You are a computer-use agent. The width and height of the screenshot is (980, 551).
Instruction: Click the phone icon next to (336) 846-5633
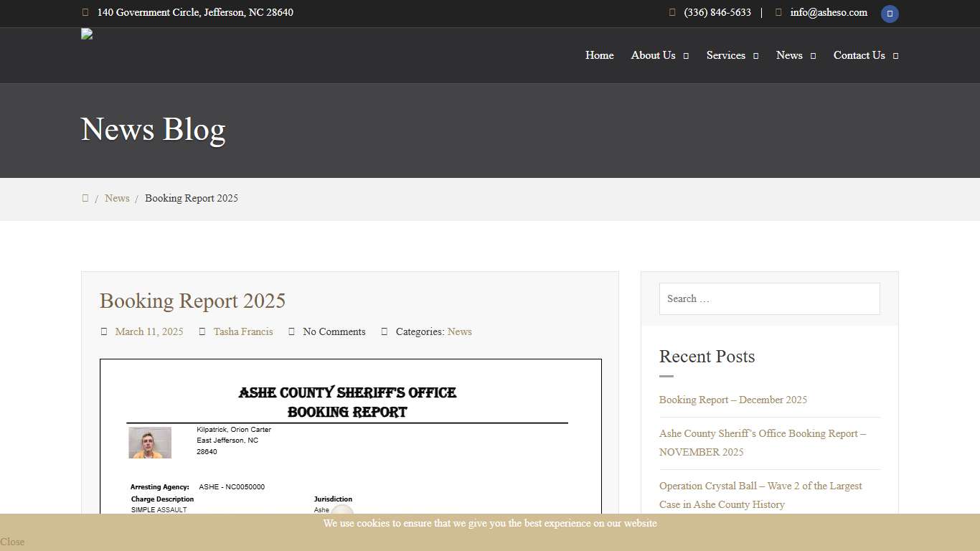point(672,12)
